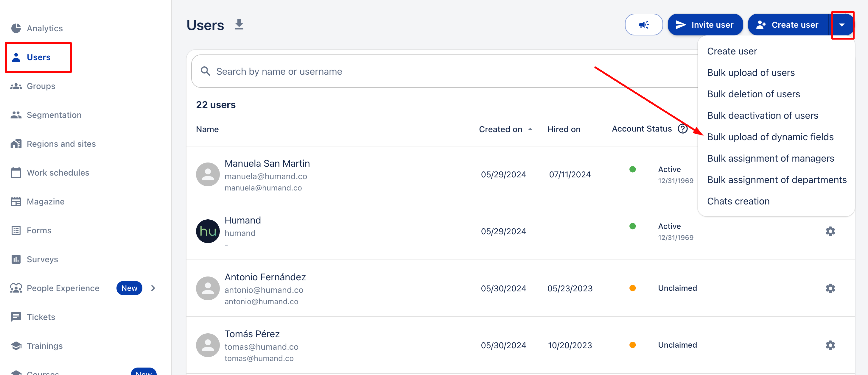Open Manuela San Martin's avatar
The width and height of the screenshot is (868, 375).
point(208,174)
